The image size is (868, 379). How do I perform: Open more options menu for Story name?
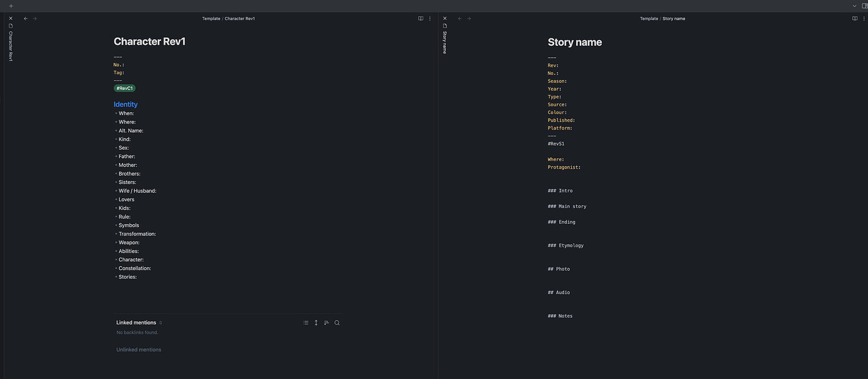click(864, 18)
